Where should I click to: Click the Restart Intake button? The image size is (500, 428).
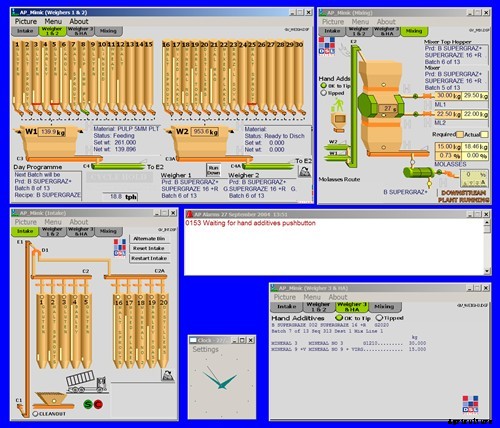(x=149, y=258)
